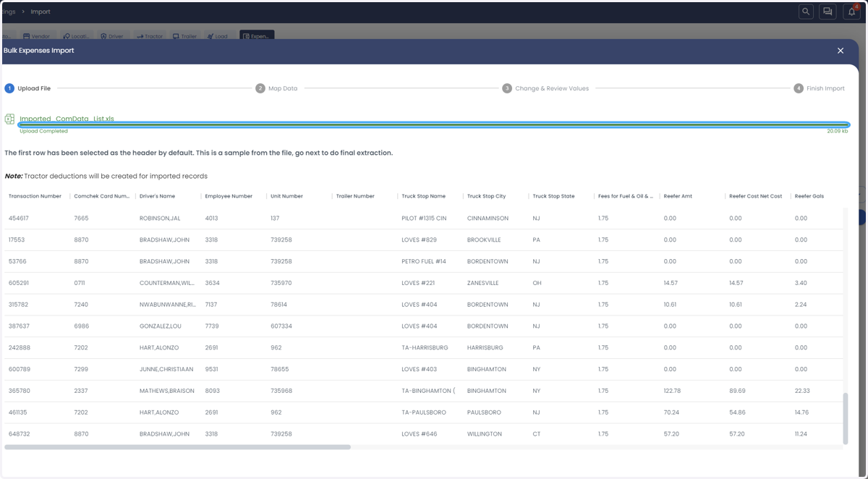Select the LOVES #403 truck stop cell
The height and width of the screenshot is (479, 868).
[x=420, y=369]
